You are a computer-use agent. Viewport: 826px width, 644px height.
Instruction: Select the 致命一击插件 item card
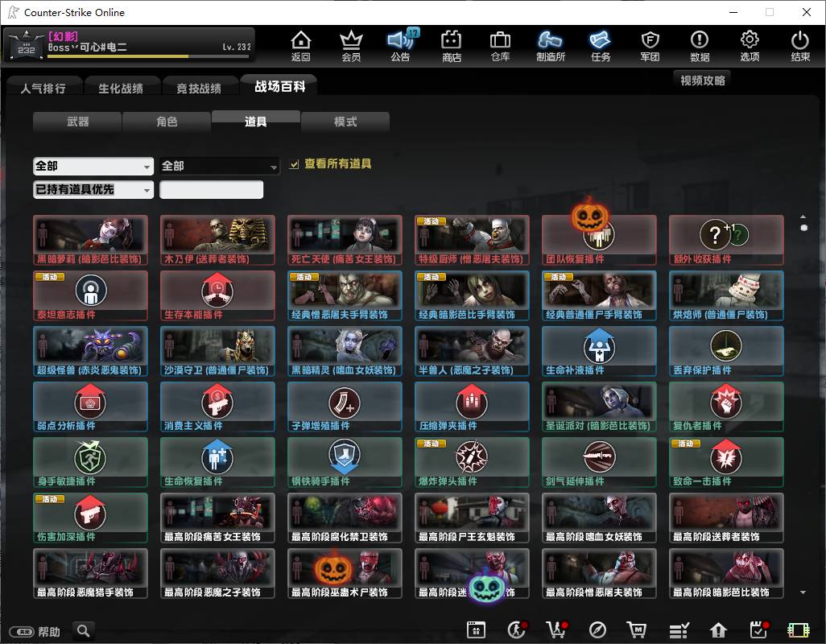726,462
